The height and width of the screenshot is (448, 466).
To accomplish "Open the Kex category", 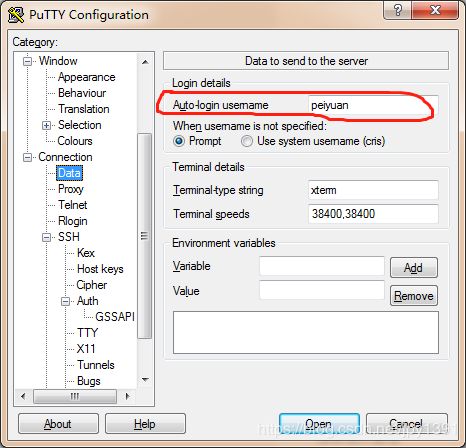I will (x=86, y=253).
